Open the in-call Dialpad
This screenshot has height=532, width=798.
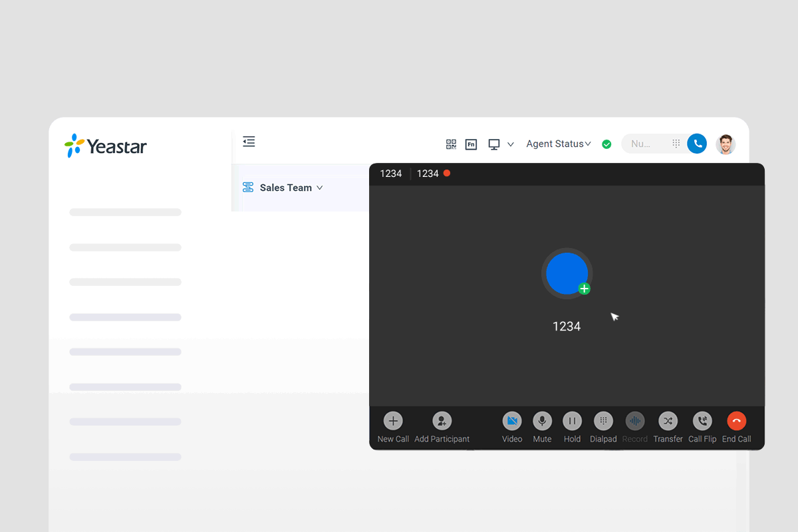(x=603, y=427)
